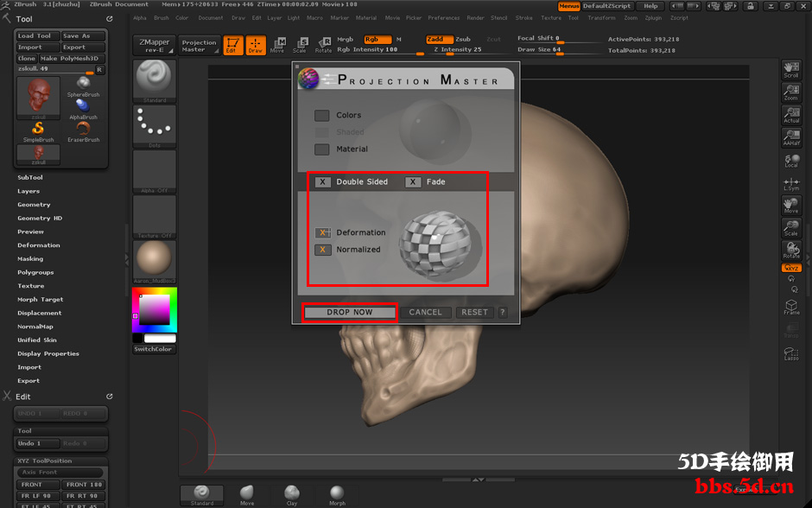
Task: Toggle the Rgb paint mode button
Action: click(x=377, y=40)
